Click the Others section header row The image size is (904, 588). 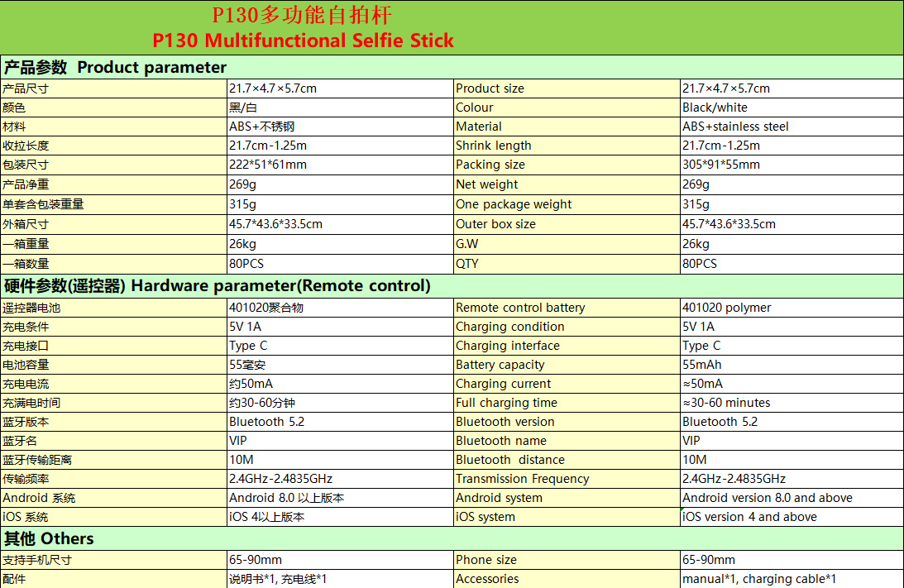(452, 538)
